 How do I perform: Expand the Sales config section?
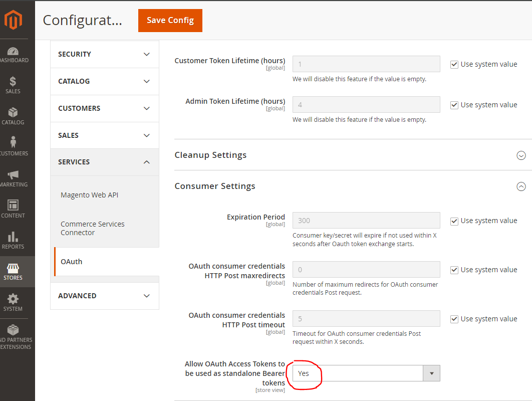[x=105, y=135]
